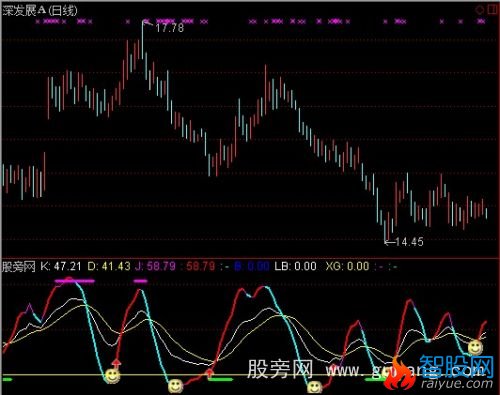
Task: Click the smiley marker beneath the first red arrow
Action: point(112,376)
